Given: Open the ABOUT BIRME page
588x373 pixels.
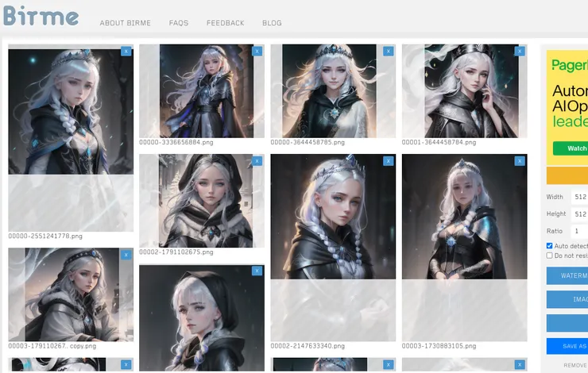Looking at the screenshot, I should [x=126, y=23].
